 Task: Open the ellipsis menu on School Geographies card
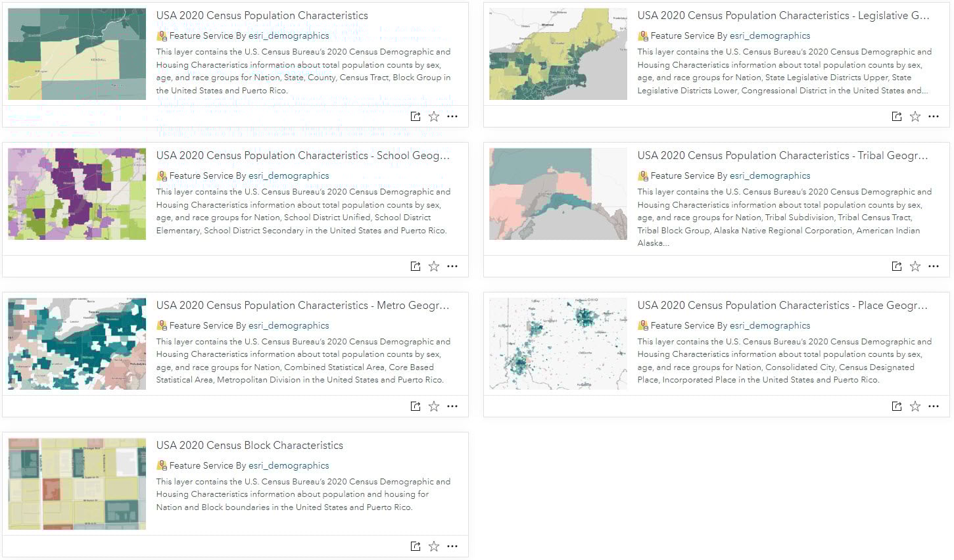[452, 266]
